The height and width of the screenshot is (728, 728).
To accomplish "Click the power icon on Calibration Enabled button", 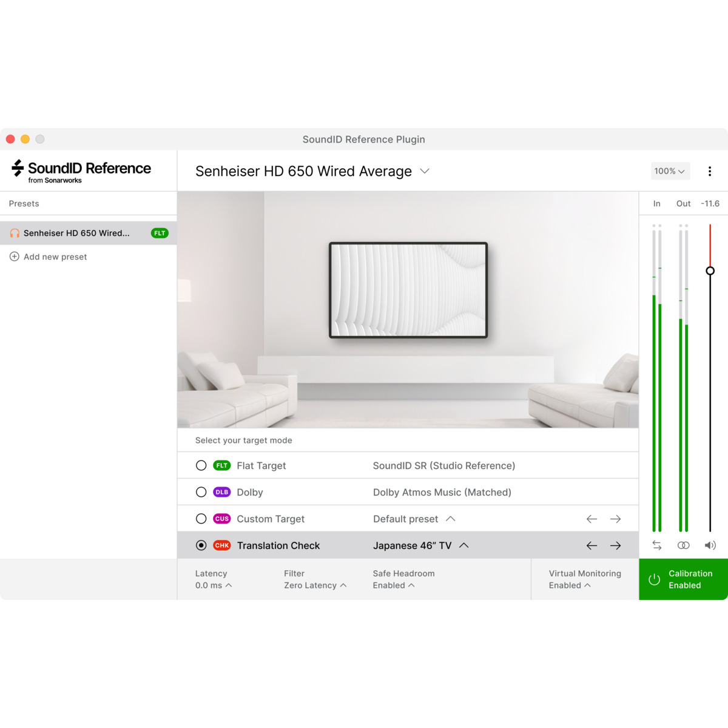I will (x=654, y=579).
